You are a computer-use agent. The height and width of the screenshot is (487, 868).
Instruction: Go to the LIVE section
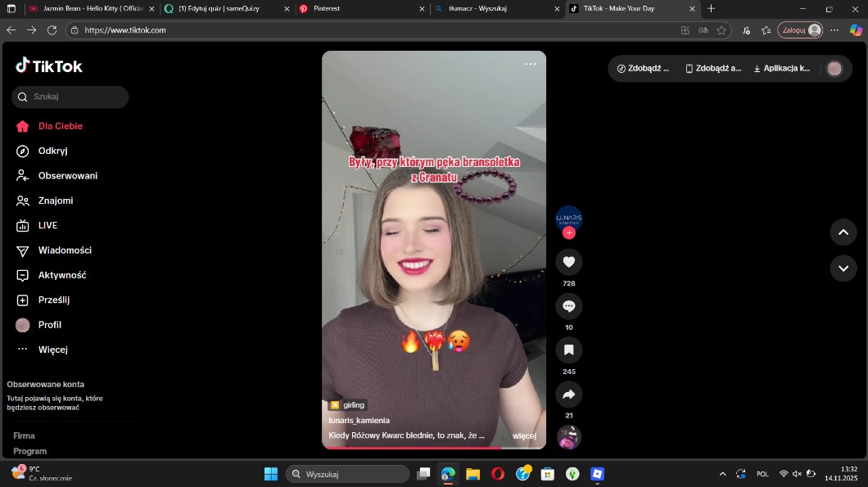point(47,225)
